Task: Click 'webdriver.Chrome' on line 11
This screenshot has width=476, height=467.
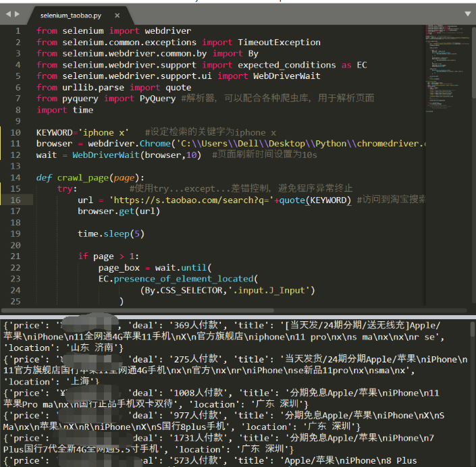Action: (x=130, y=144)
